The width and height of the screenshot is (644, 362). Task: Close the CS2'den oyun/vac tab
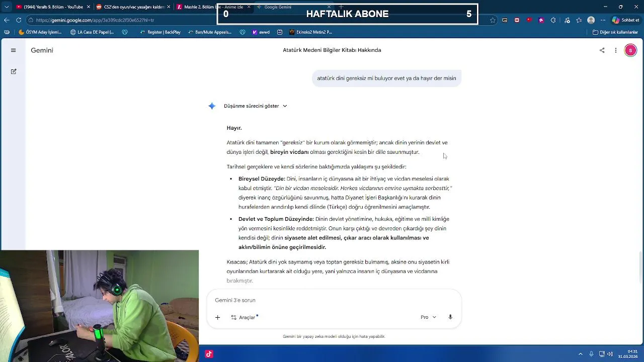(169, 7)
